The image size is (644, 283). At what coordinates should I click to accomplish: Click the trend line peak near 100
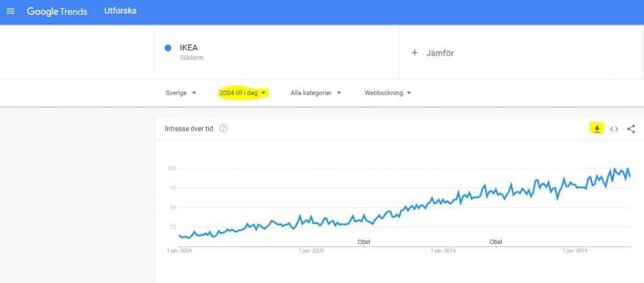(614, 169)
